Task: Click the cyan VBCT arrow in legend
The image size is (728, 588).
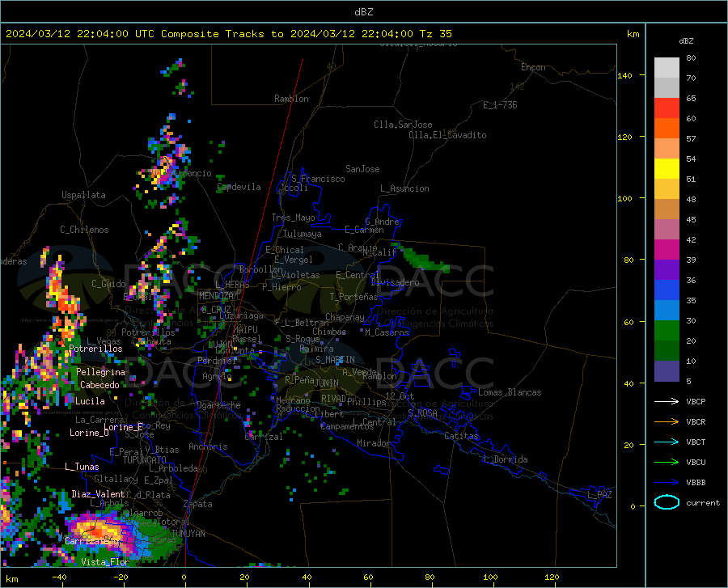Action: coord(667,442)
